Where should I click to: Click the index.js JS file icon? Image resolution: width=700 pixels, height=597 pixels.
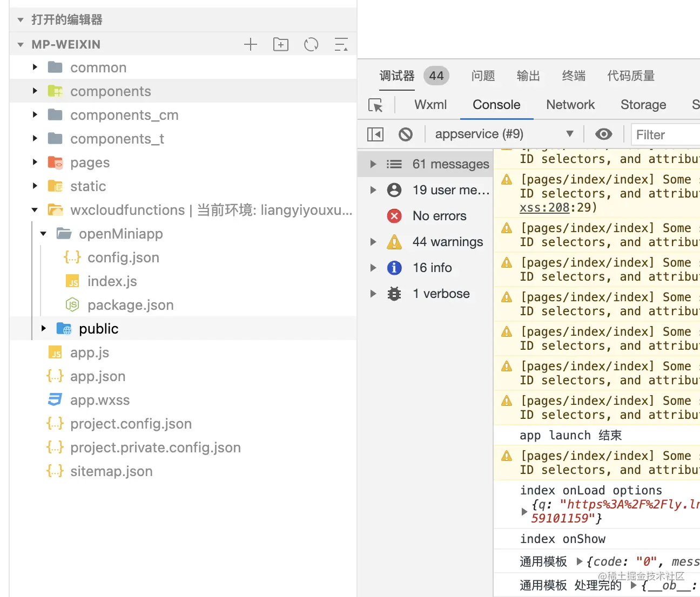click(72, 281)
